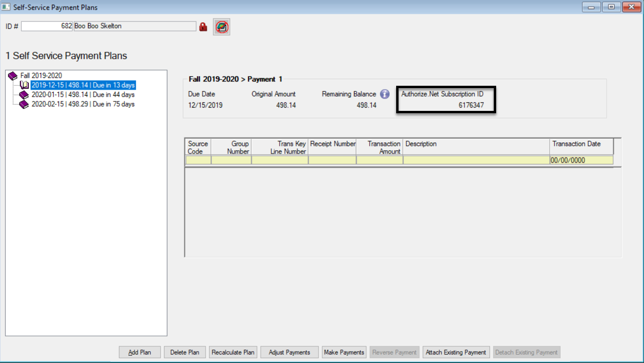Click Recalculate Plan
The width and height of the screenshot is (644, 363).
point(233,352)
